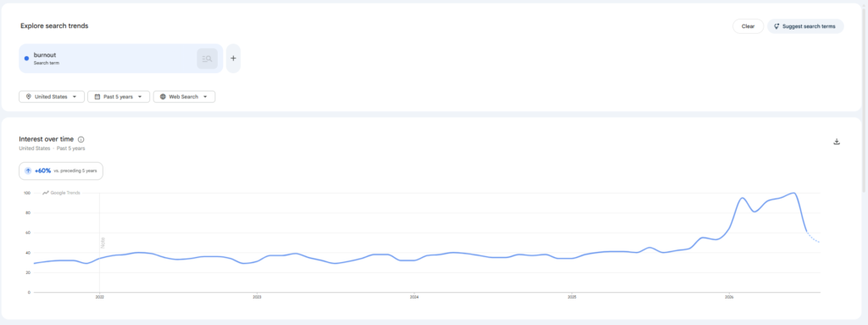The width and height of the screenshot is (868, 325).
Task: Click the Clear button
Action: coord(748,26)
